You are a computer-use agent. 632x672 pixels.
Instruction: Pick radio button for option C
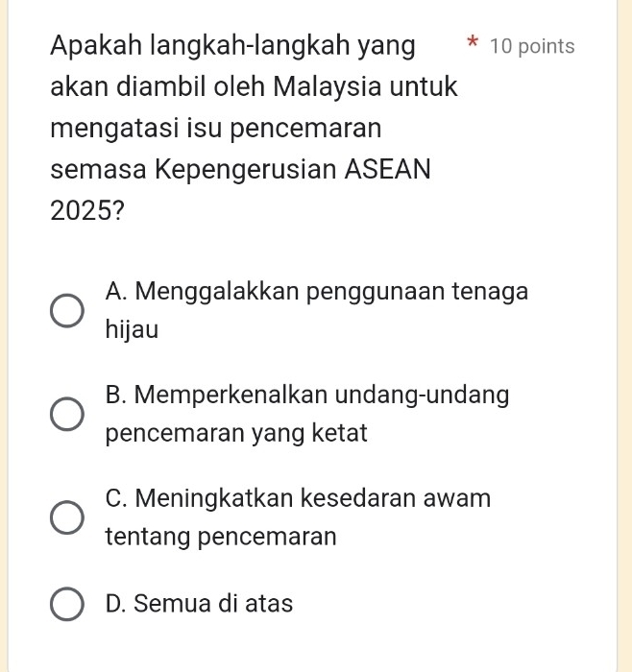pyautogui.click(x=66, y=517)
